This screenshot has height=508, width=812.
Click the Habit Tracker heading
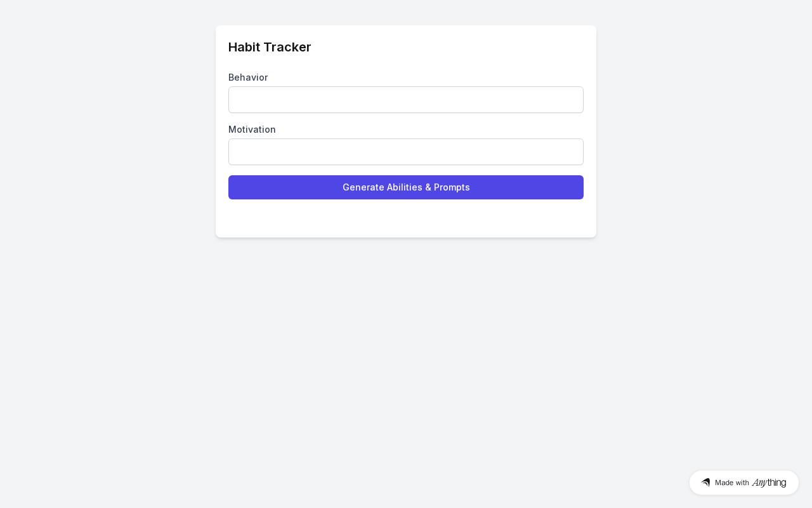click(270, 47)
